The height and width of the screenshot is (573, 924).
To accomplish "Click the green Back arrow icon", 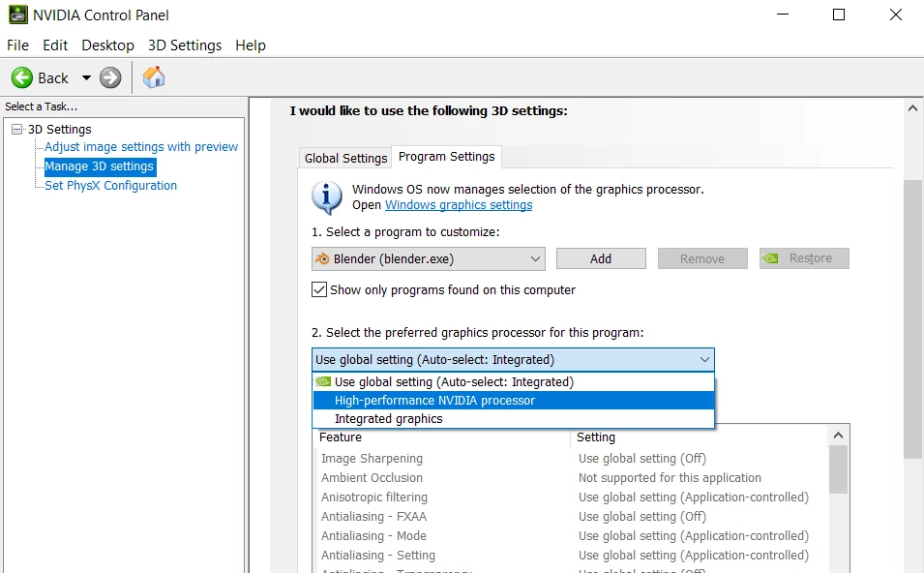I will 22,77.
